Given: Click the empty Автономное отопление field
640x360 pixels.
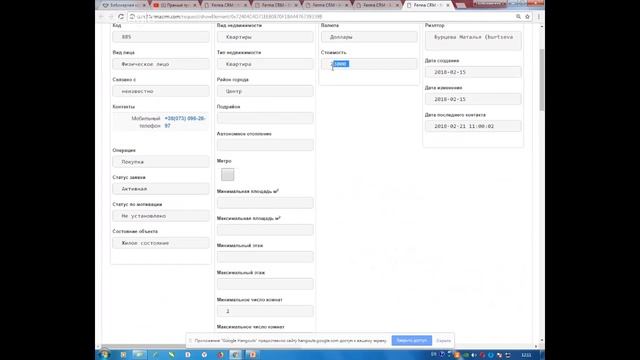Looking at the screenshot, I should [265, 145].
